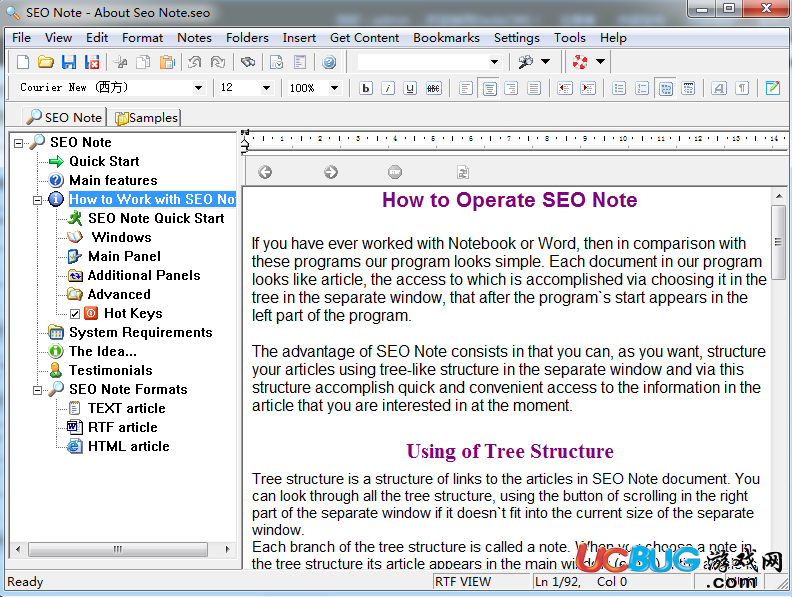
Task: Open the 100% zoom dropdown
Action: pos(334,88)
